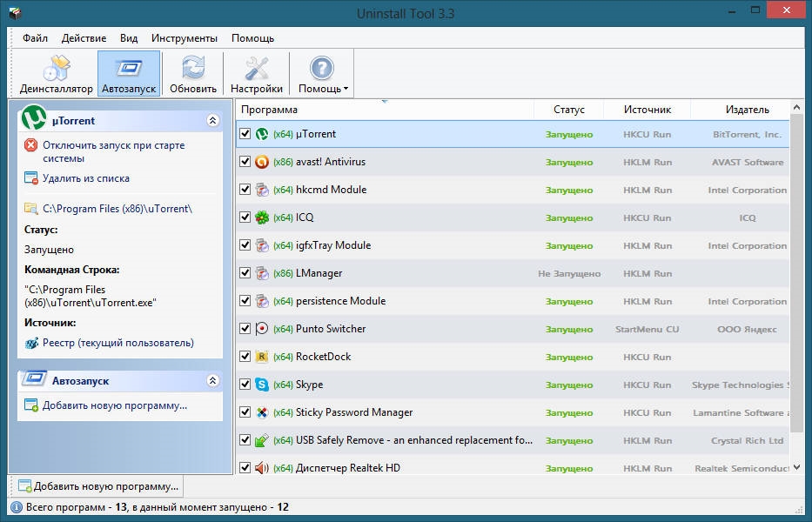This screenshot has width=812, height=522.
Task: Collapse the Автозапуск side panel
Action: 213,381
